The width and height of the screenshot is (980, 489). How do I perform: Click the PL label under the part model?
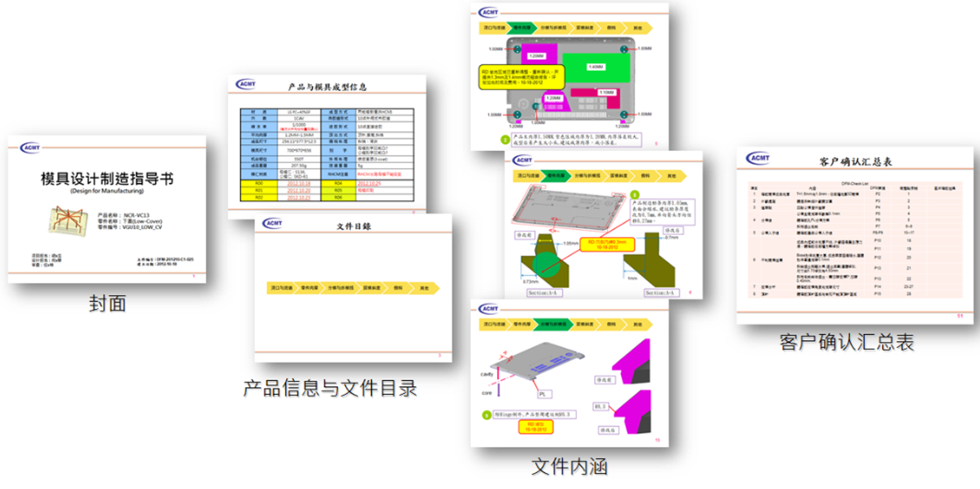(x=543, y=394)
